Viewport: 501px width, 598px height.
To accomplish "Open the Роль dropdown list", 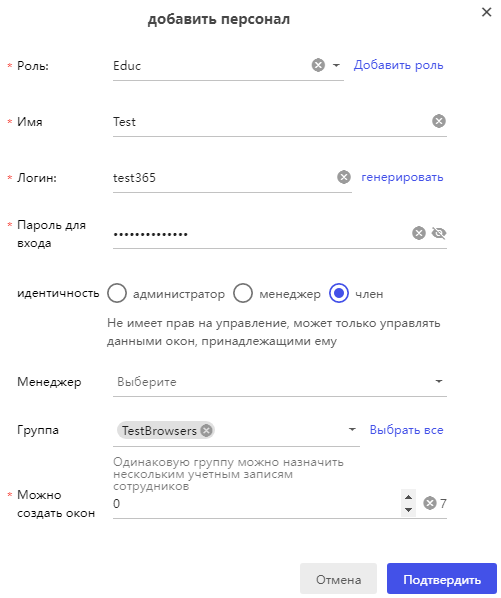I will [x=336, y=65].
